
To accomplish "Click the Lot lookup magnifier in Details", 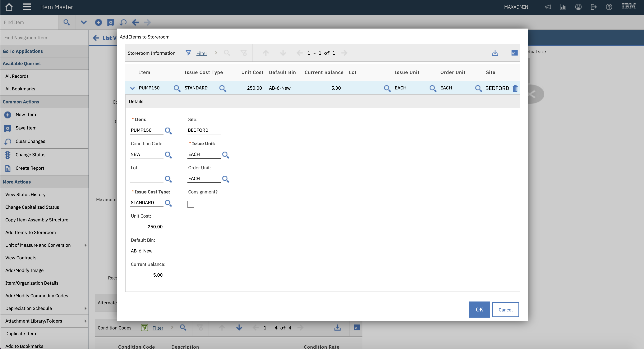I will pos(168,179).
